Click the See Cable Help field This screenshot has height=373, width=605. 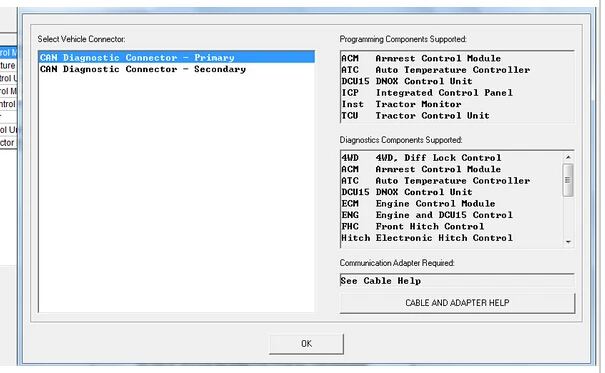pos(457,281)
